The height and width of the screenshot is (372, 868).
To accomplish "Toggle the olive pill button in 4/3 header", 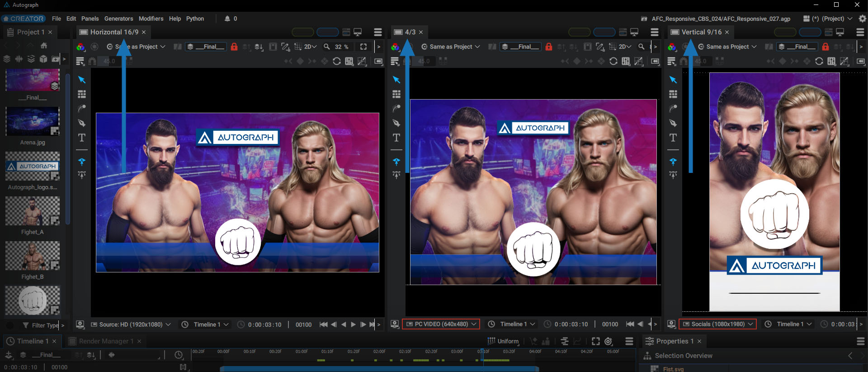I will [579, 32].
